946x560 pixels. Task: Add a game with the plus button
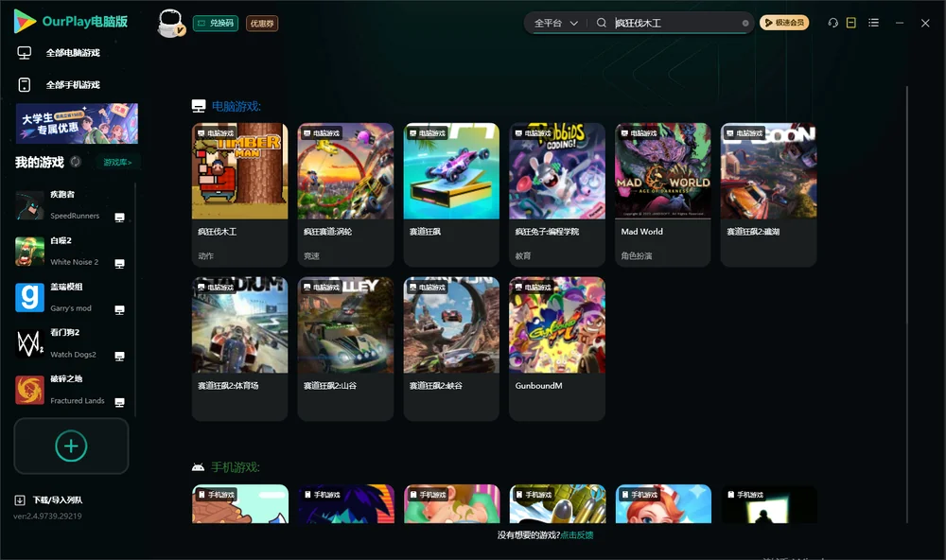[71, 446]
